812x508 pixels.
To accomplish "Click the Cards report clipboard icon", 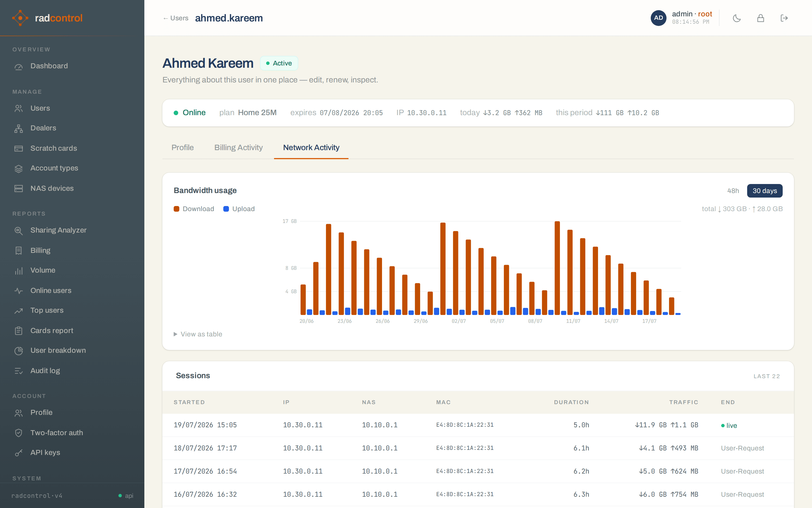I will click(19, 330).
